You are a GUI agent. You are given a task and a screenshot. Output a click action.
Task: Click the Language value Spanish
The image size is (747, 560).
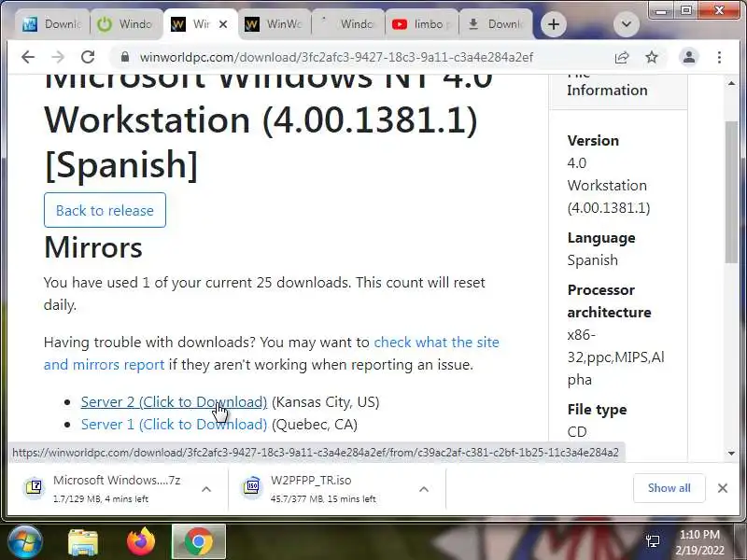592,260
